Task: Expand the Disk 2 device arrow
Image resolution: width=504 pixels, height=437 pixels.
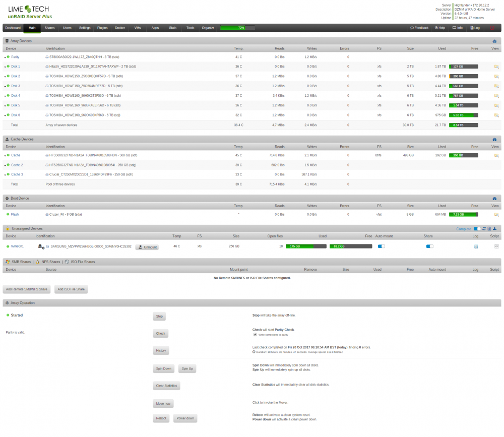Action: pyautogui.click(x=5, y=77)
